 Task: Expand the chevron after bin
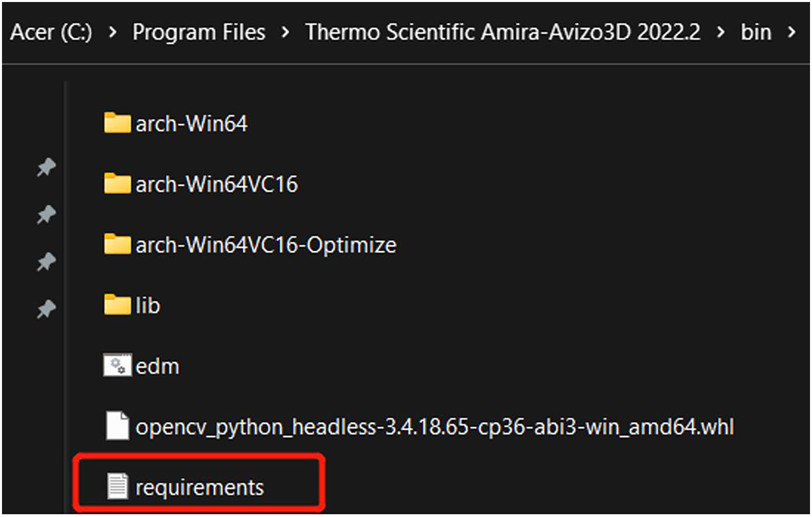click(x=792, y=32)
